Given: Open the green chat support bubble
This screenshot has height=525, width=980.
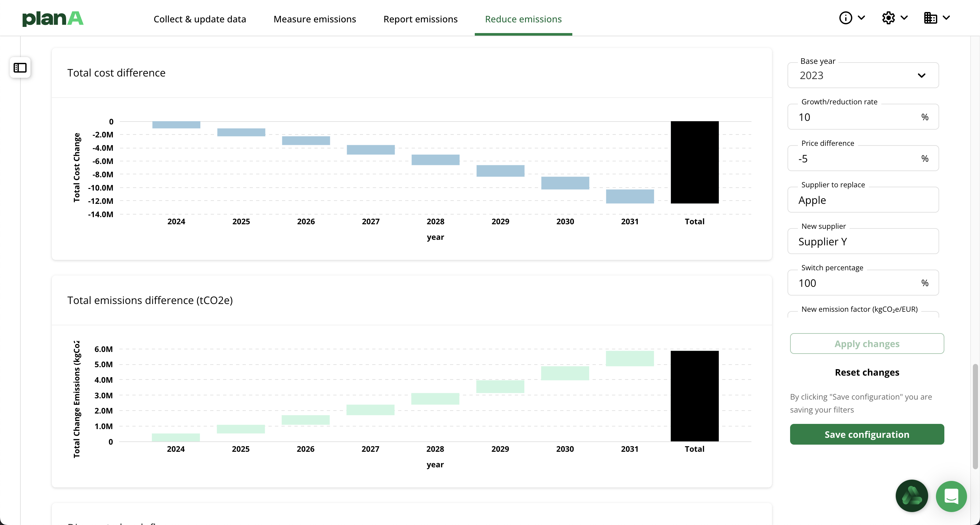Looking at the screenshot, I should [951, 496].
